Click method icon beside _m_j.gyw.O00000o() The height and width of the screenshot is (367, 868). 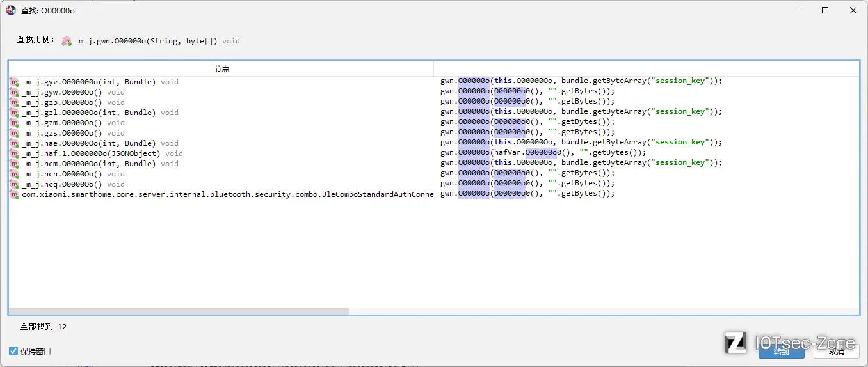[15, 92]
